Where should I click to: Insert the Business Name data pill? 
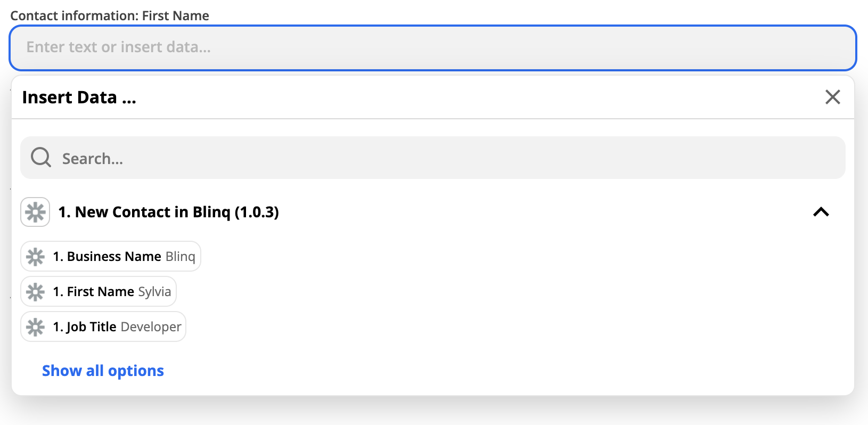click(111, 256)
